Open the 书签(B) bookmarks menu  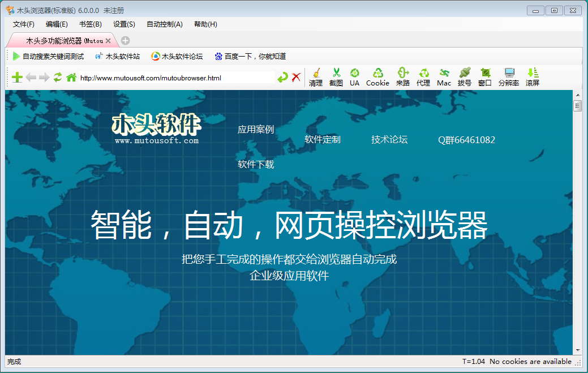tap(90, 24)
